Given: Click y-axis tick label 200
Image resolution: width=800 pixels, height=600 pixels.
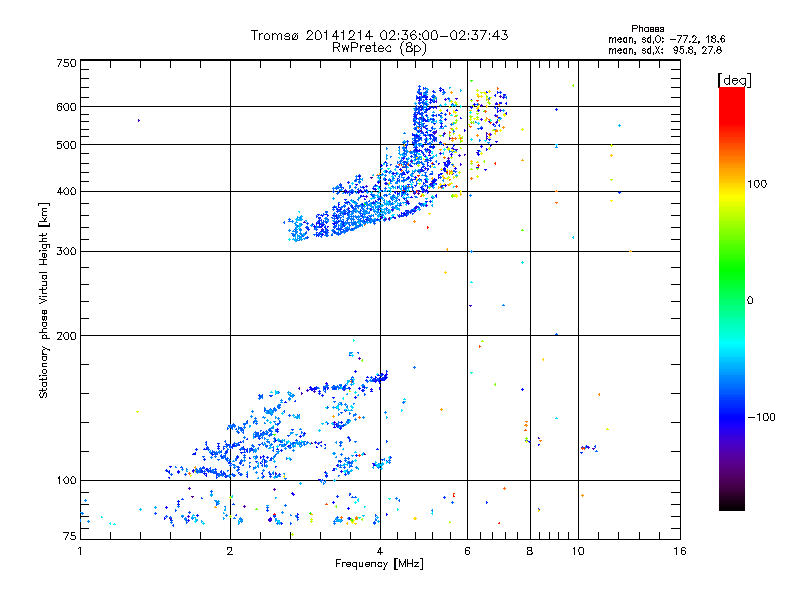Looking at the screenshot, I should pos(66,336).
